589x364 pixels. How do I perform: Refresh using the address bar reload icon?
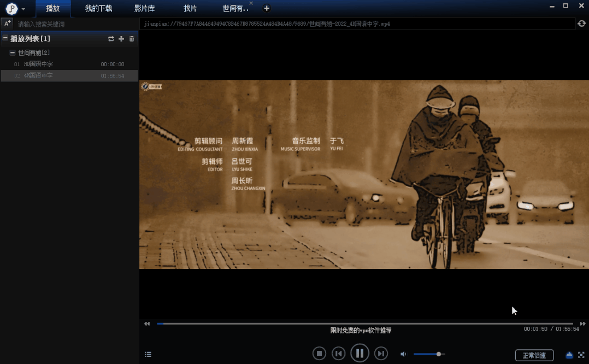(x=581, y=24)
